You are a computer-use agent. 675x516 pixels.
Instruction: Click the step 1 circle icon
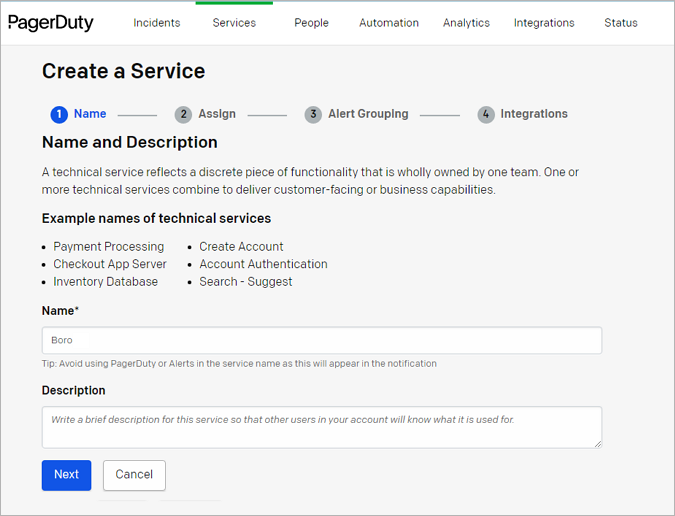tap(59, 114)
